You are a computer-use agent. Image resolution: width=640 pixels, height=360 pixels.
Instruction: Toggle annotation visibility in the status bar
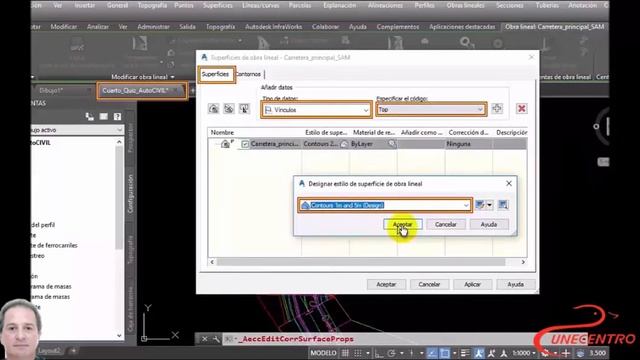click(479, 353)
